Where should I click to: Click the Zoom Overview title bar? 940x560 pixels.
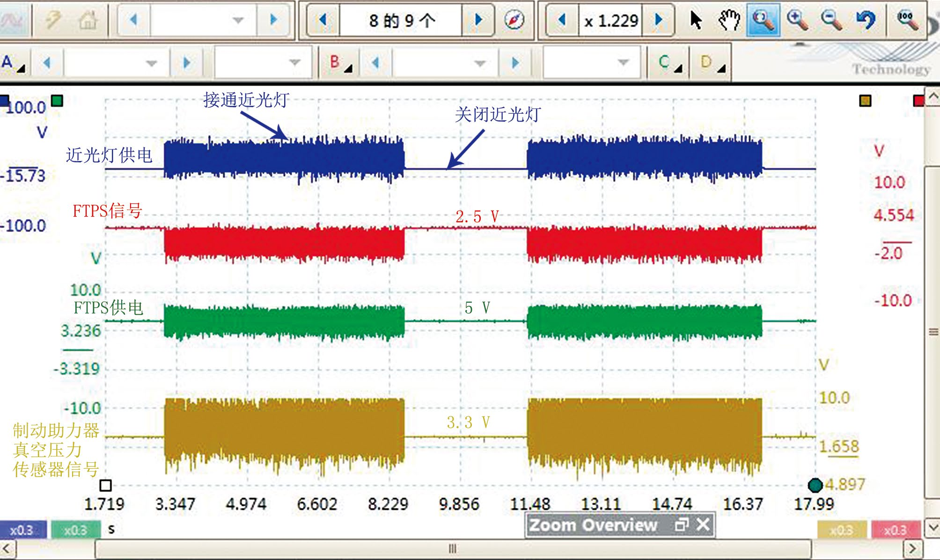[620, 525]
